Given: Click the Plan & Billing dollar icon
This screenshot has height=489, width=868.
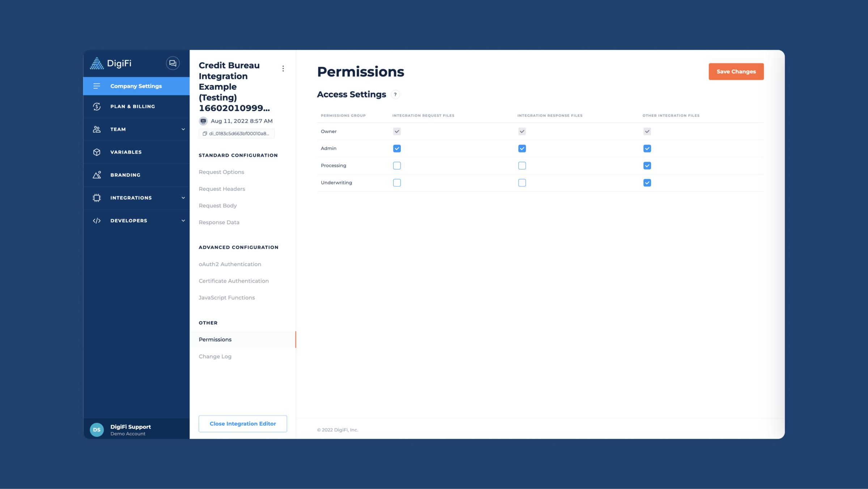Looking at the screenshot, I should click(x=97, y=106).
